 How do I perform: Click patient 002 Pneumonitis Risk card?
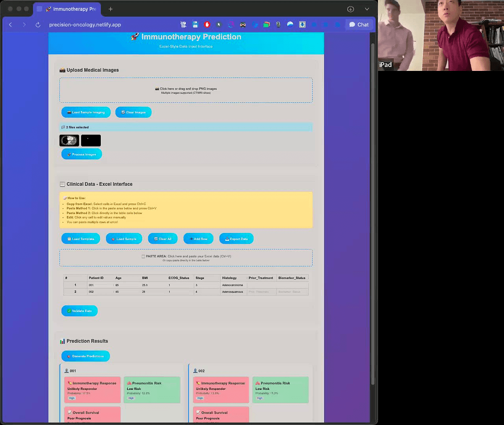(281, 390)
